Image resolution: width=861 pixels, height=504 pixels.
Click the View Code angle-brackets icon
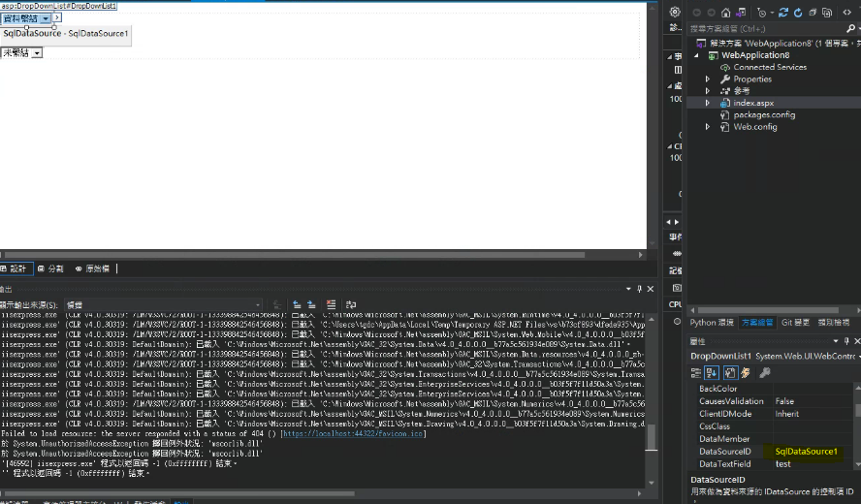pos(847,13)
